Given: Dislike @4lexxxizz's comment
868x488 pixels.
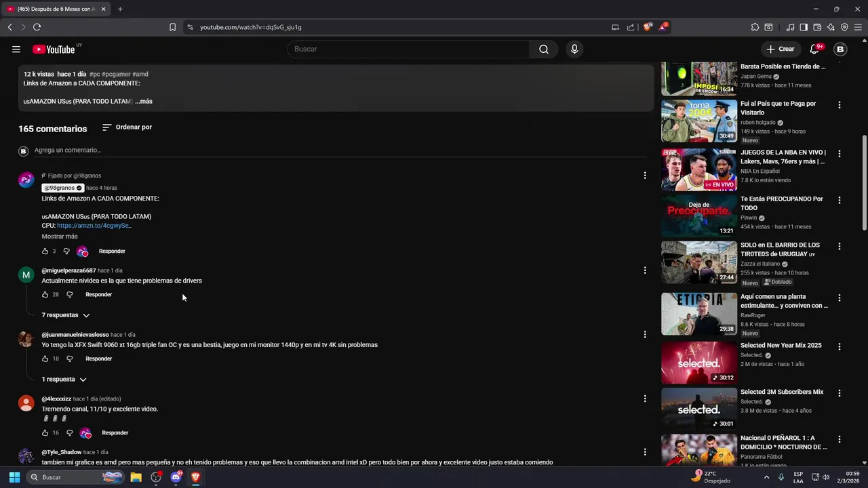Looking at the screenshot, I should point(69,433).
